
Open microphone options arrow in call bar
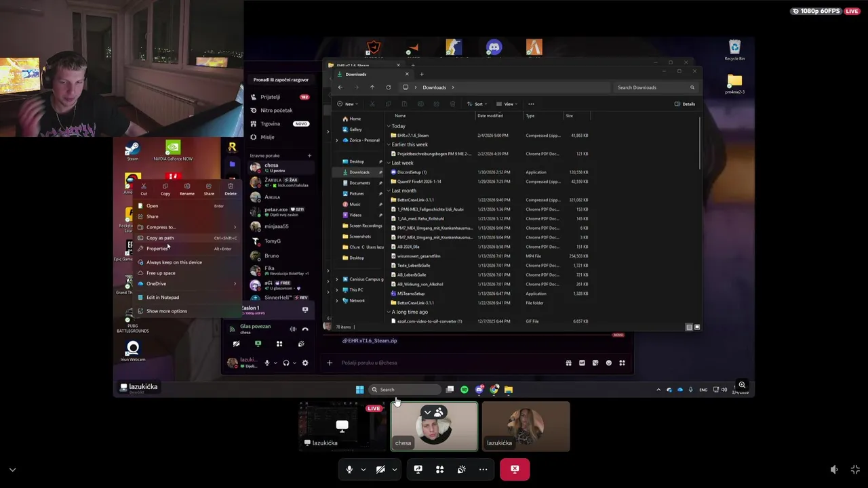(x=363, y=469)
